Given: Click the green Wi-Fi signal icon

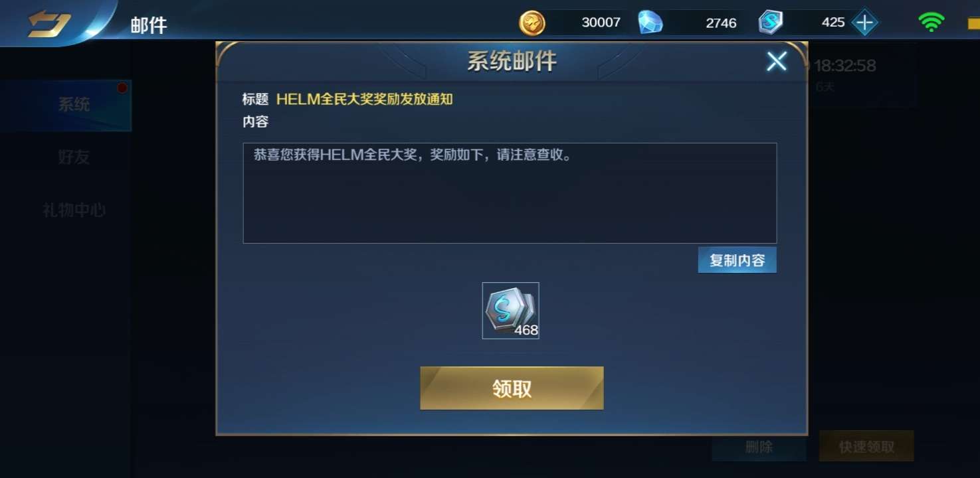Looking at the screenshot, I should [931, 23].
